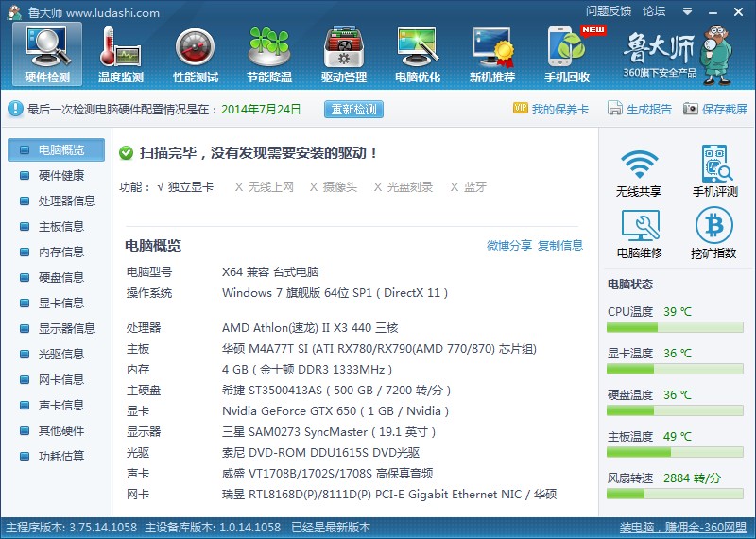Expand the title bar dropdown menu arrow
Screen dimensions: 756x539
pyautogui.click(x=687, y=11)
